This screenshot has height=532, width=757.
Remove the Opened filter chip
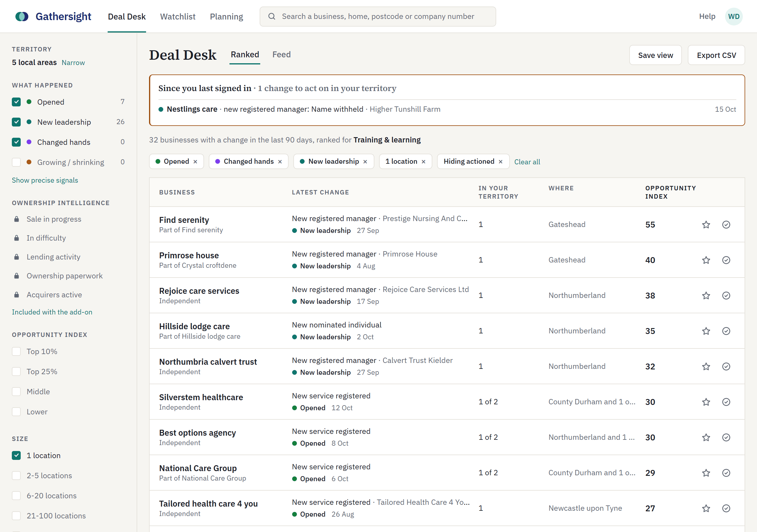(195, 161)
